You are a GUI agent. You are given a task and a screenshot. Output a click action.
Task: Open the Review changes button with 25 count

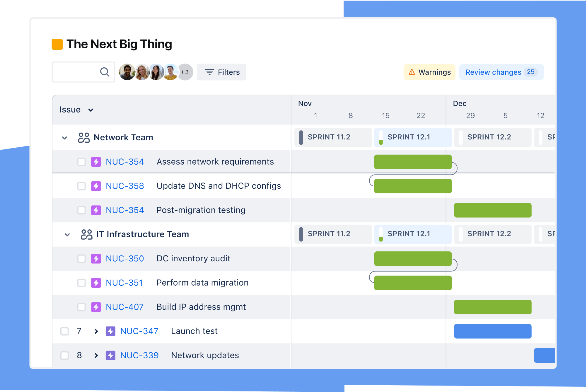pos(500,72)
